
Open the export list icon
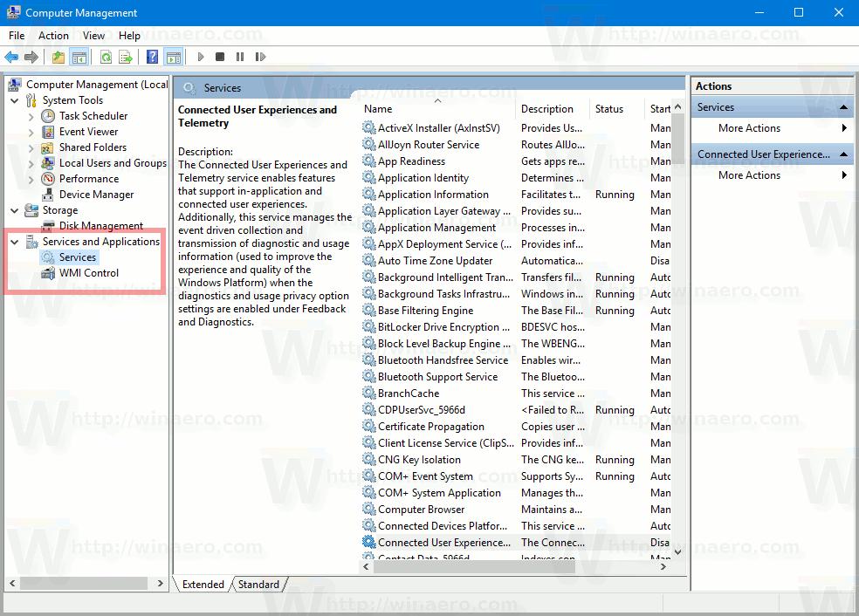point(125,56)
